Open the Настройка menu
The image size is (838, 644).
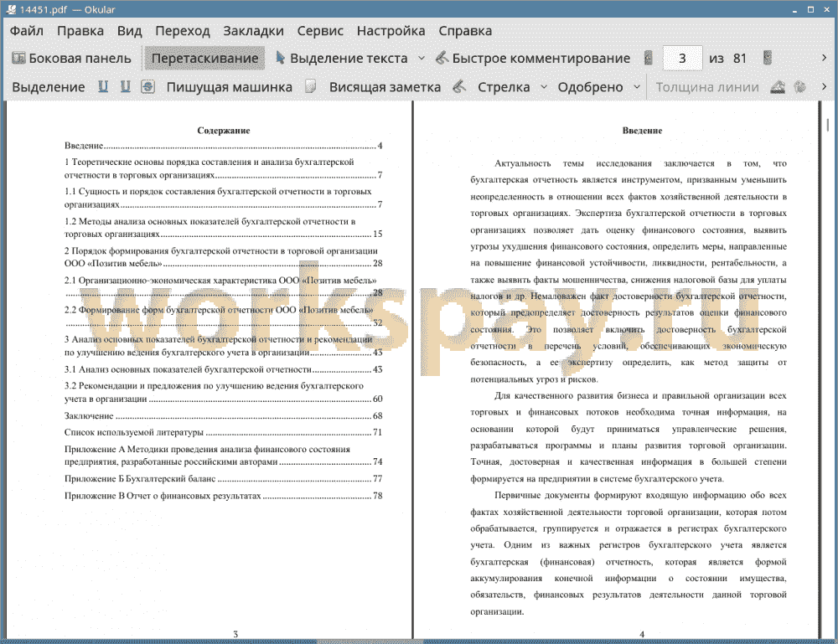pos(391,31)
